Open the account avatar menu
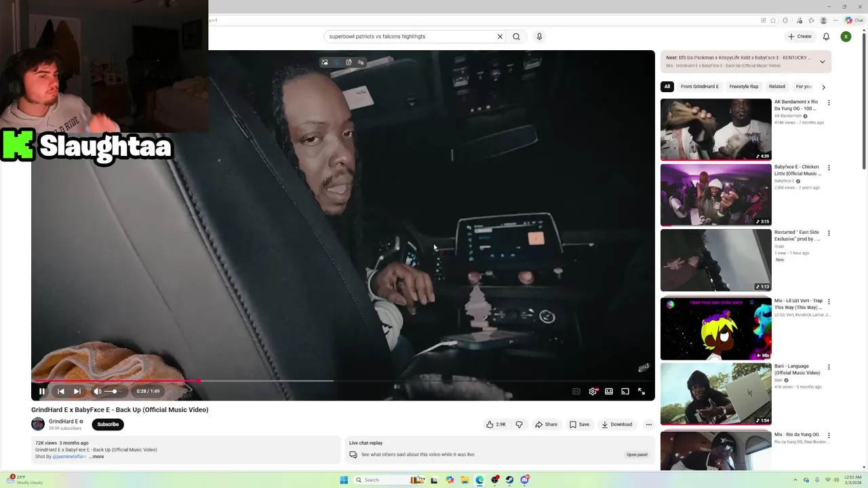The height and width of the screenshot is (488, 868). 846,37
